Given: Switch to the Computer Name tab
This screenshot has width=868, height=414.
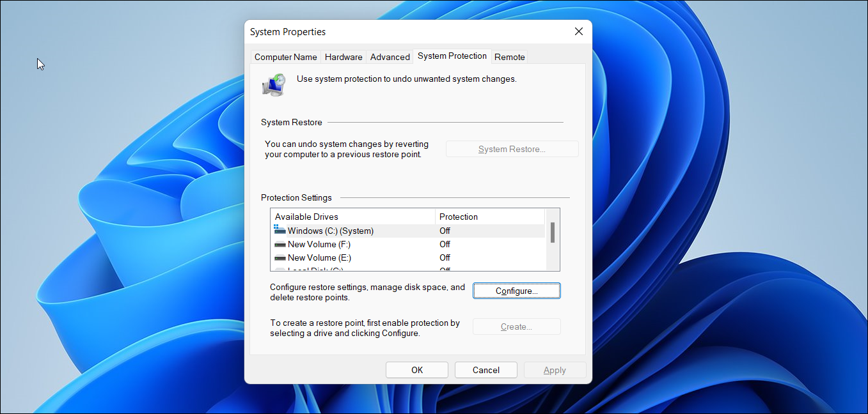Looking at the screenshot, I should [x=285, y=56].
